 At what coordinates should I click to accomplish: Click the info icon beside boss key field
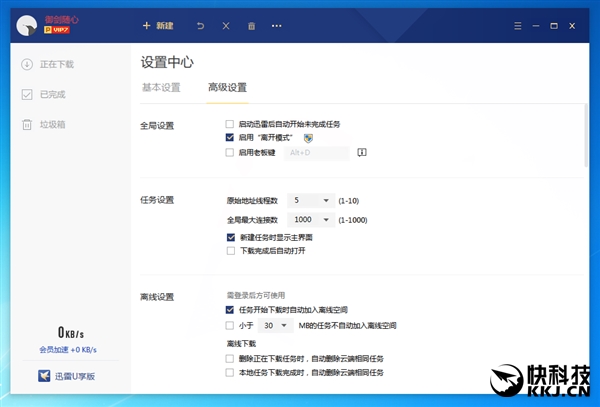(x=362, y=152)
